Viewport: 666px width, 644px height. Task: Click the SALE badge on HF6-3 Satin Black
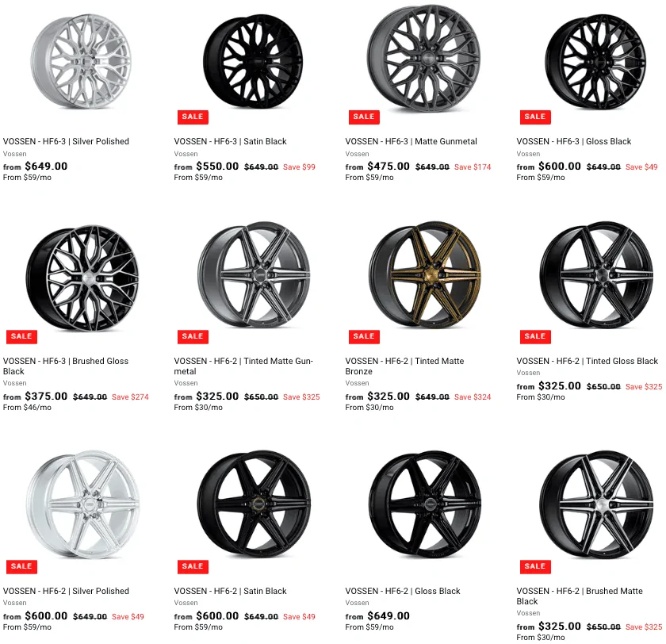click(x=193, y=117)
